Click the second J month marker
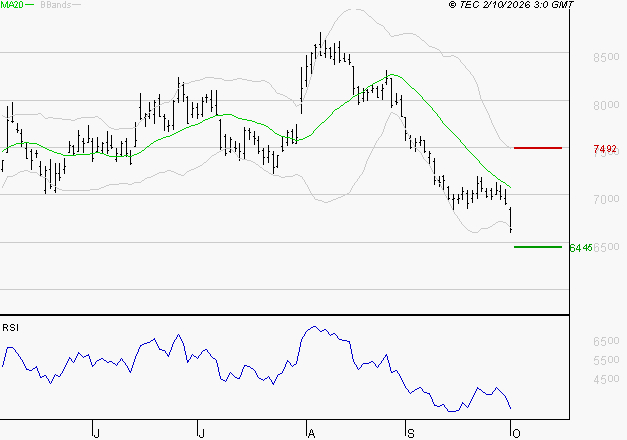 (x=201, y=434)
